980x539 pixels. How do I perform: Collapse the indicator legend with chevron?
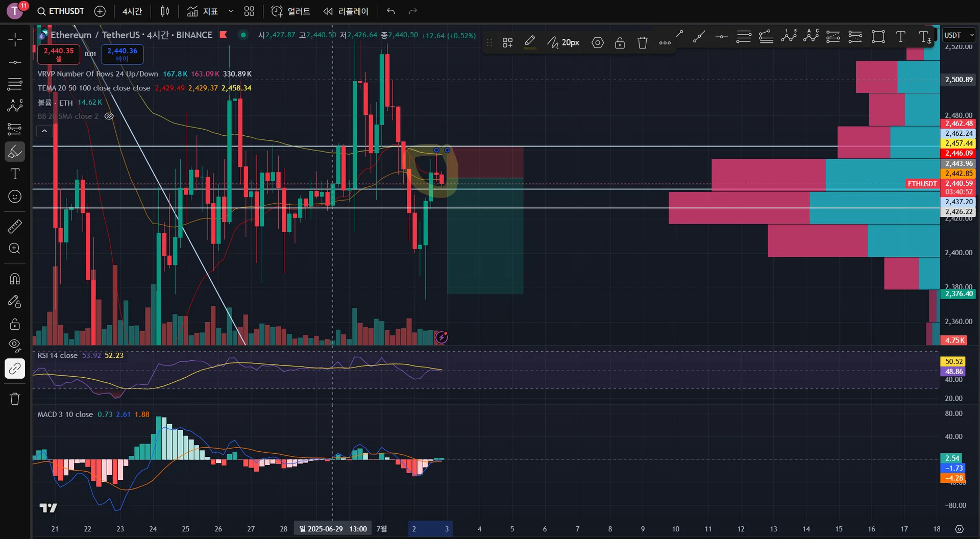(44, 131)
